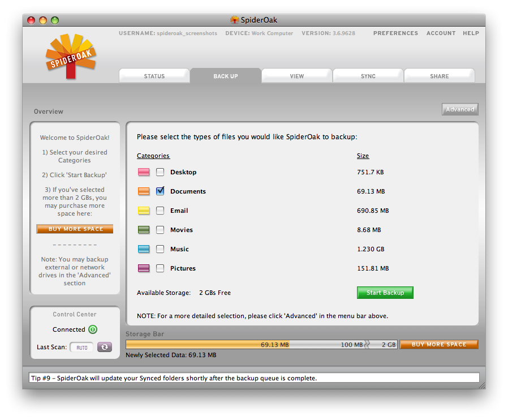Viewport: 508px width, 420px height.
Task: Click the yellow Email category color icon
Action: (x=144, y=211)
